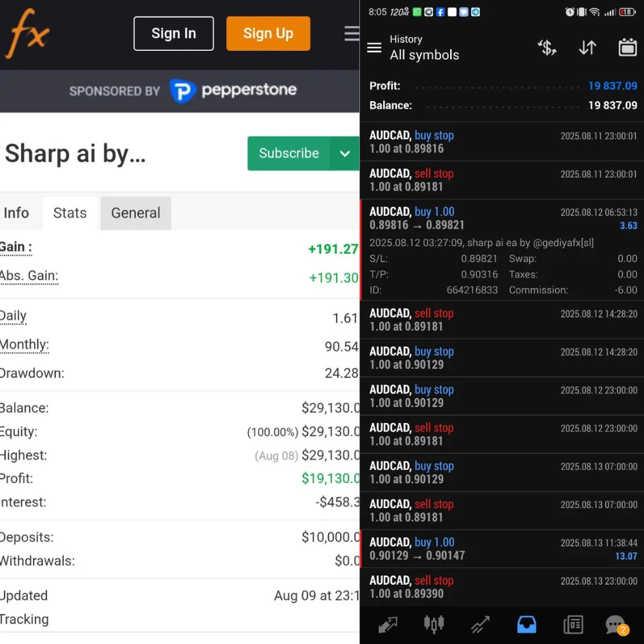Viewport: 644px width, 644px height.
Task: Click the Sign In button
Action: [173, 33]
